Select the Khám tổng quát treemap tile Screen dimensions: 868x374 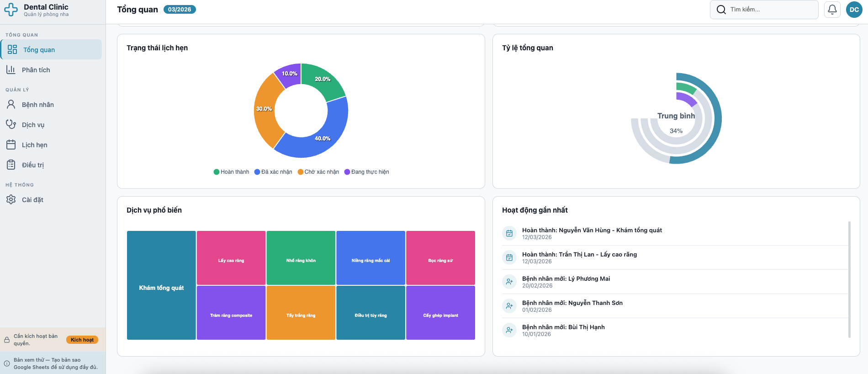coord(161,285)
